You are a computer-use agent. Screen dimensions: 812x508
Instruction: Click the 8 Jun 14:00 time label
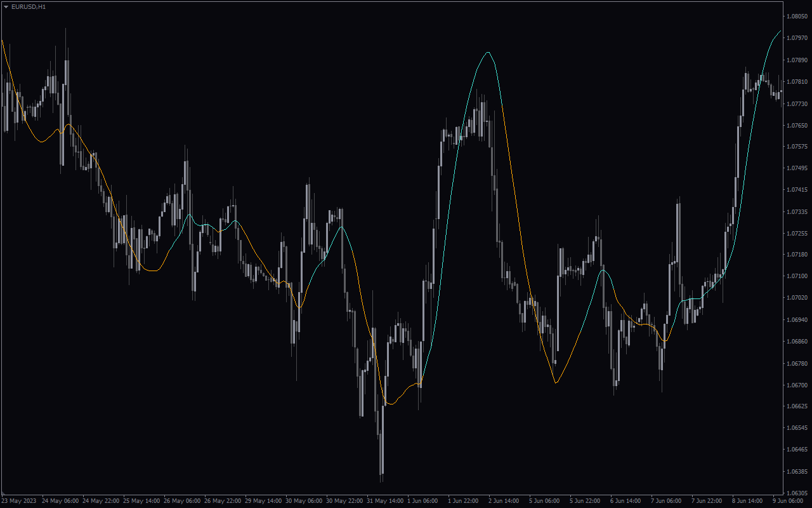[749, 501]
